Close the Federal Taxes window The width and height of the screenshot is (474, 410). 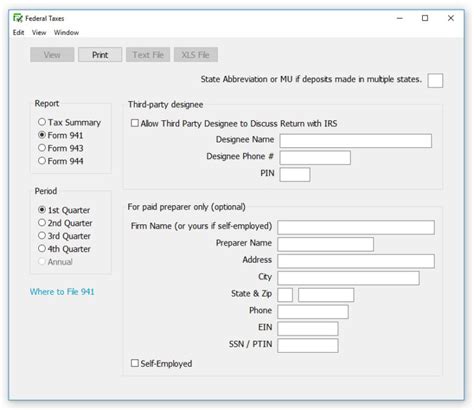451,18
